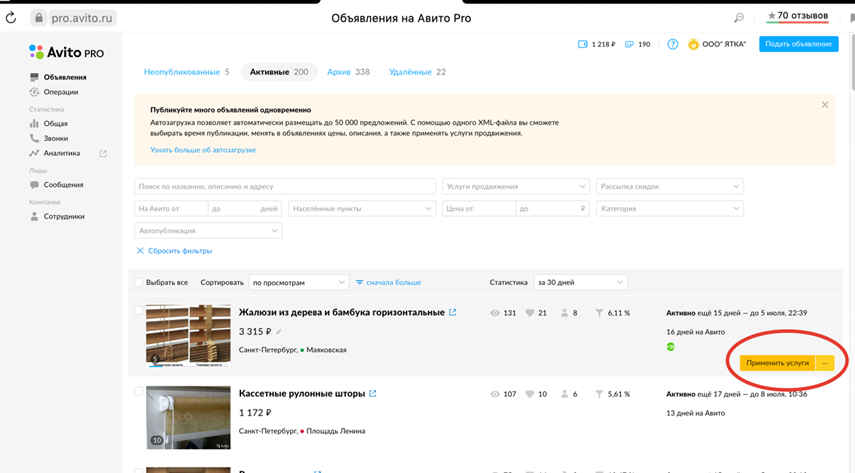Open Сообщения in the sidebar

tap(63, 185)
